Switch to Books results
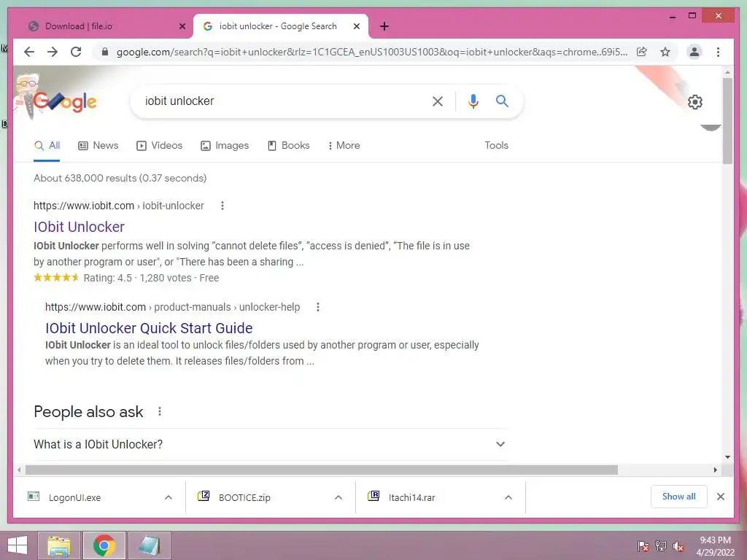 289,145
